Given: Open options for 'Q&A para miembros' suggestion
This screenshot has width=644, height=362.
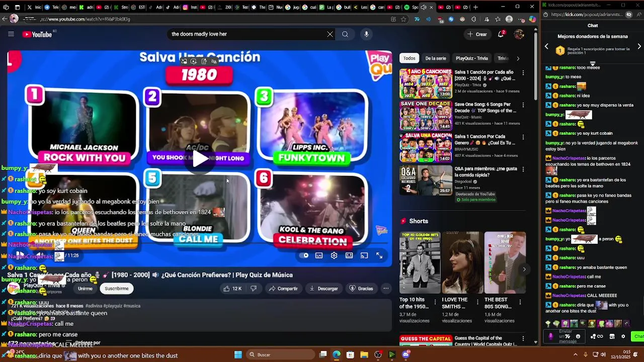Looking at the screenshot, I should (523, 169).
